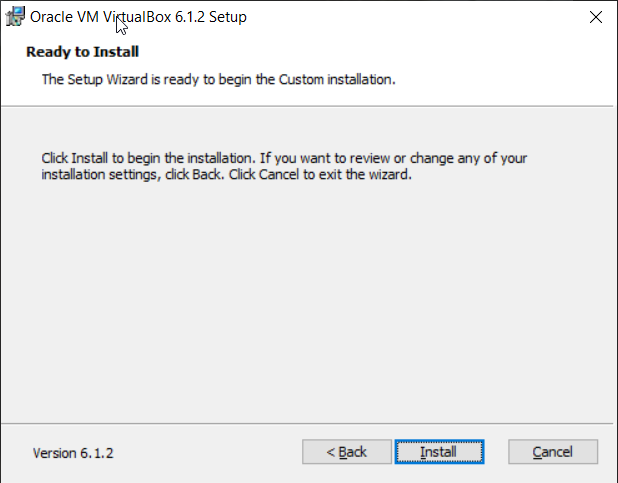
Task: Click the separator line below the header banner
Action: pyautogui.click(x=300, y=105)
